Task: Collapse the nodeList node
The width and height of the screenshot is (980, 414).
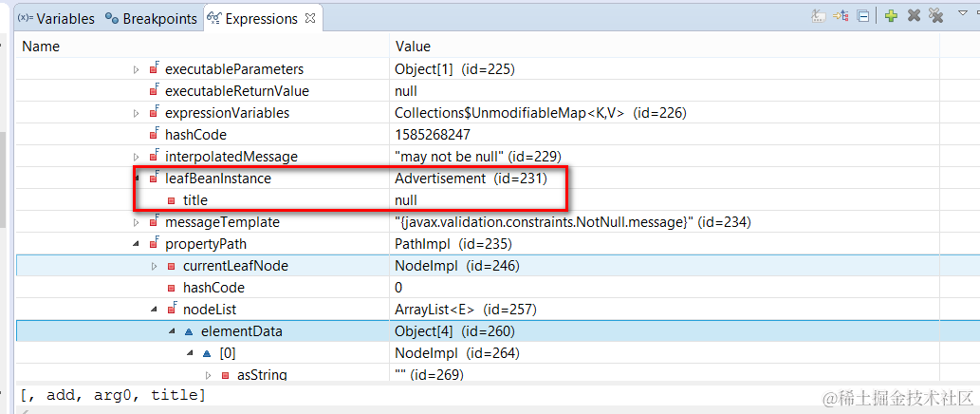Action: [155, 310]
